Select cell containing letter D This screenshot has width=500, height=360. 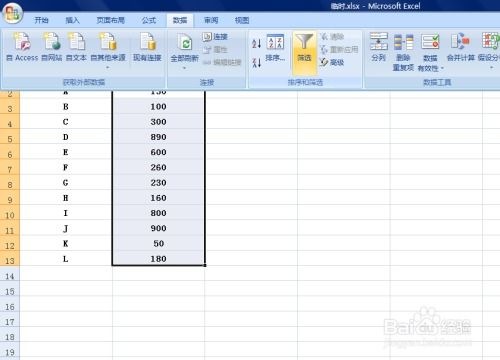pyautogui.click(x=66, y=137)
